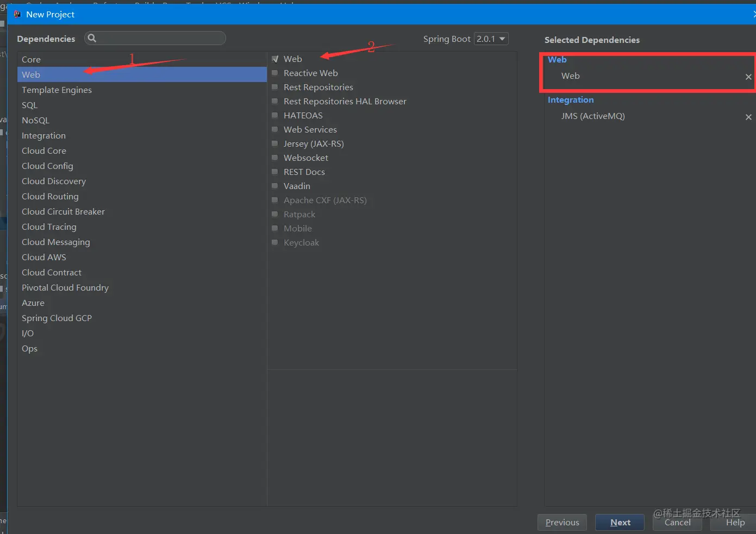Select the Pivotal Cloud Foundry category
The image size is (756, 534).
click(x=142, y=287)
